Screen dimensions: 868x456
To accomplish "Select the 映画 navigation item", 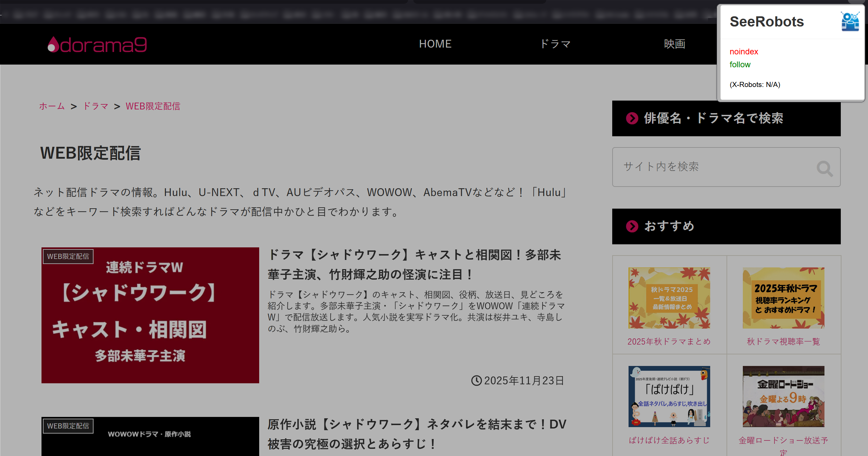I will click(674, 44).
